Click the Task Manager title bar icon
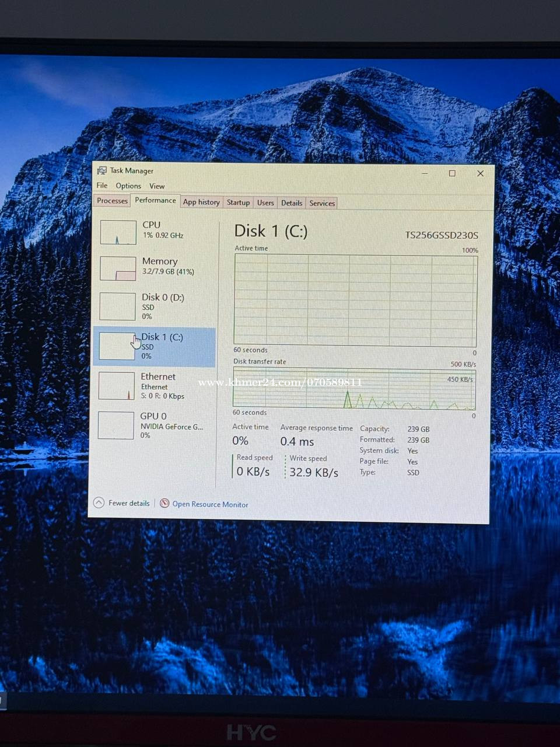560x747 pixels. pos(102,170)
